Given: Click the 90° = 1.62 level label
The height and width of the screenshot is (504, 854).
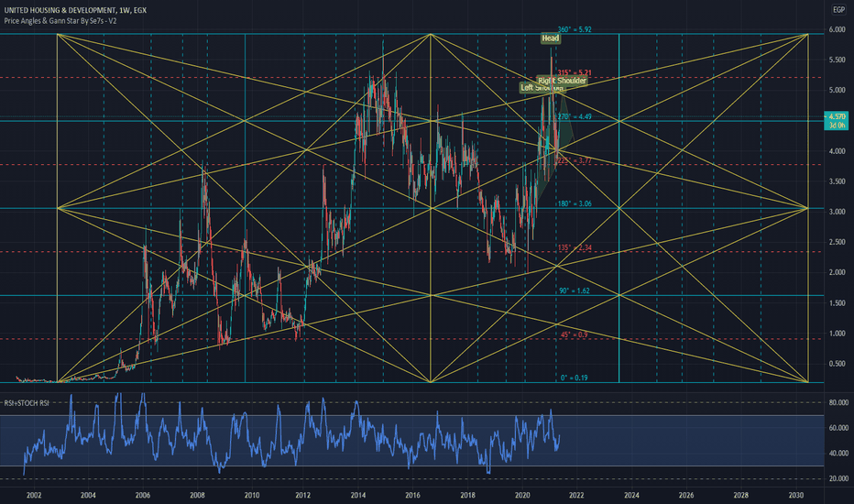Looking at the screenshot, I should (575, 291).
